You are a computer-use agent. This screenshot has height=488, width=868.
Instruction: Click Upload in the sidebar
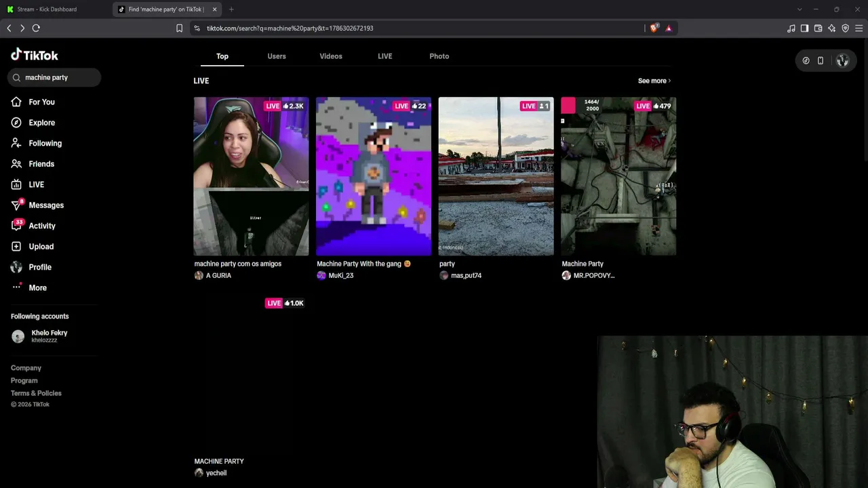(x=41, y=247)
